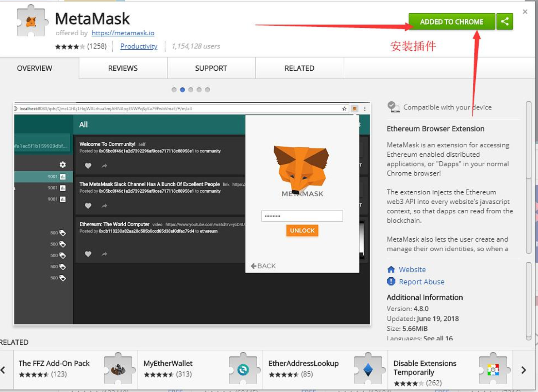This screenshot has width=538, height=392.
Task: Click the 'Ethereum Browser Extension' heading
Action: click(436, 129)
